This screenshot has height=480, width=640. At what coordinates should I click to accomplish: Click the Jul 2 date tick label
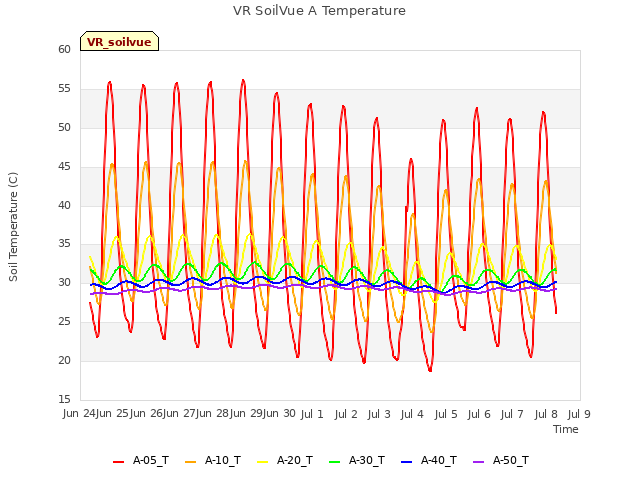(346, 414)
